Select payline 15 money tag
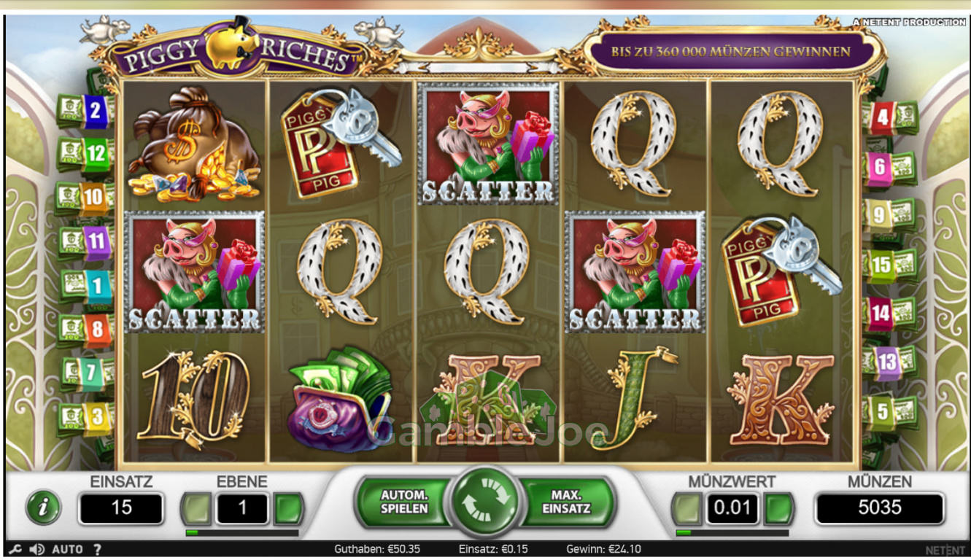Image resolution: width=971 pixels, height=560 pixels. [891, 265]
